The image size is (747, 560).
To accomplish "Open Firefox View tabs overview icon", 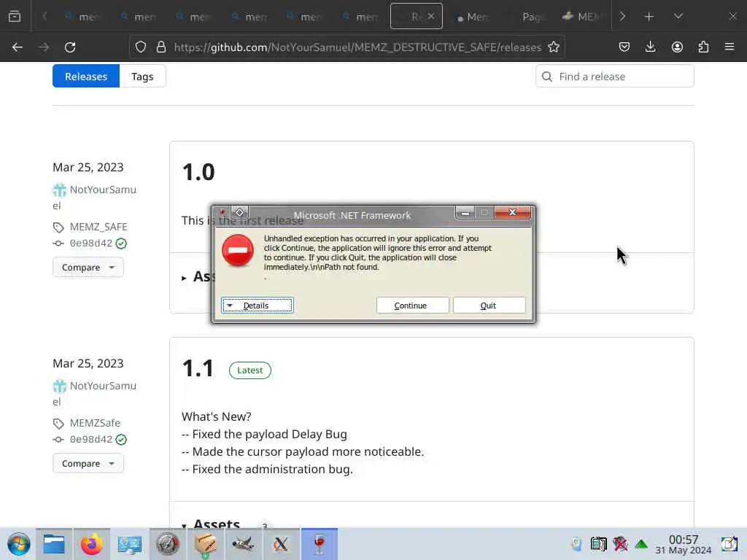I will click(15, 16).
